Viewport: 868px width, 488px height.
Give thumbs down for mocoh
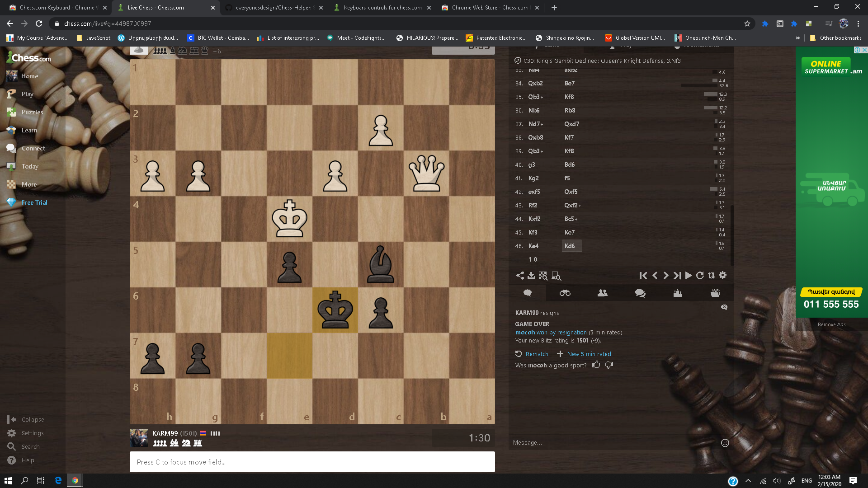point(609,365)
